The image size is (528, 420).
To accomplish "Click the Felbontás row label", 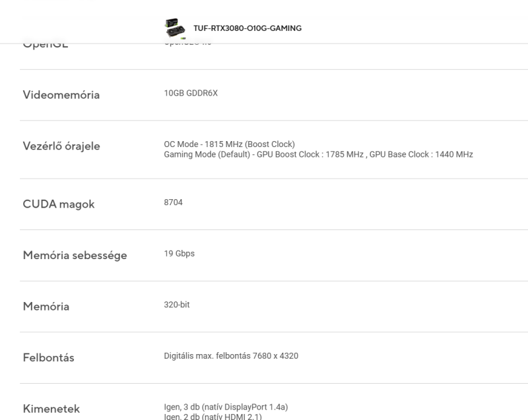I will click(x=48, y=357).
